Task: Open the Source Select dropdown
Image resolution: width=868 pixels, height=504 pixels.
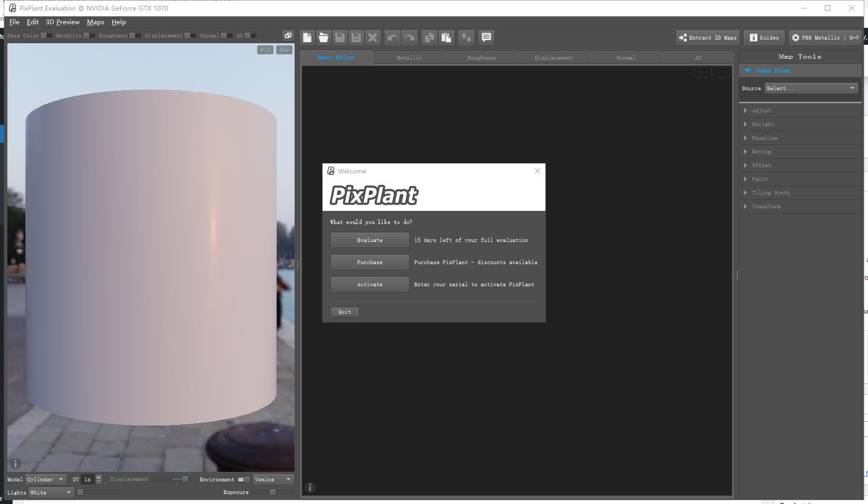Action: (x=811, y=88)
